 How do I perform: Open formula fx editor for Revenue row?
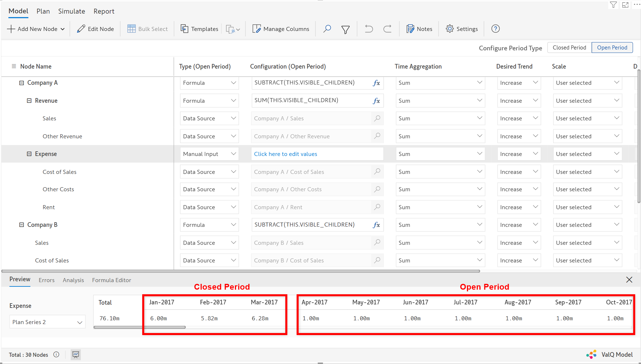click(376, 101)
